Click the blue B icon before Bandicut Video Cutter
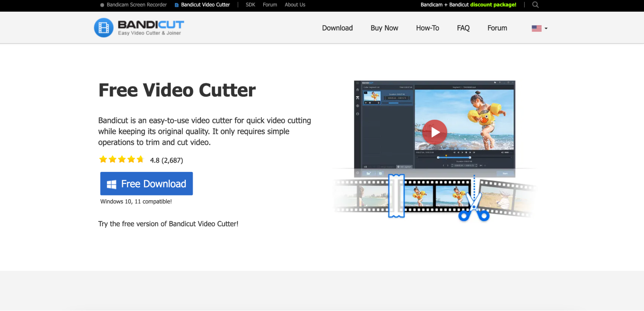Viewport: 644px width, 311px height. coord(177,5)
